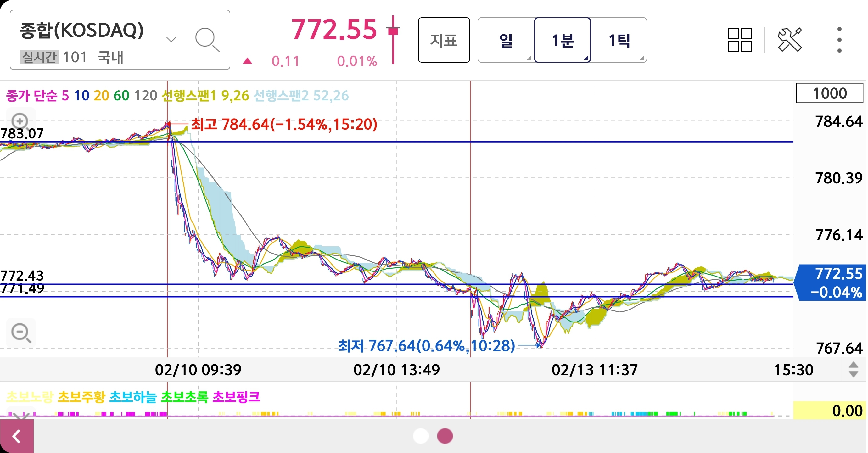Open the grid layout icon
The width and height of the screenshot is (868, 453).
point(740,40)
